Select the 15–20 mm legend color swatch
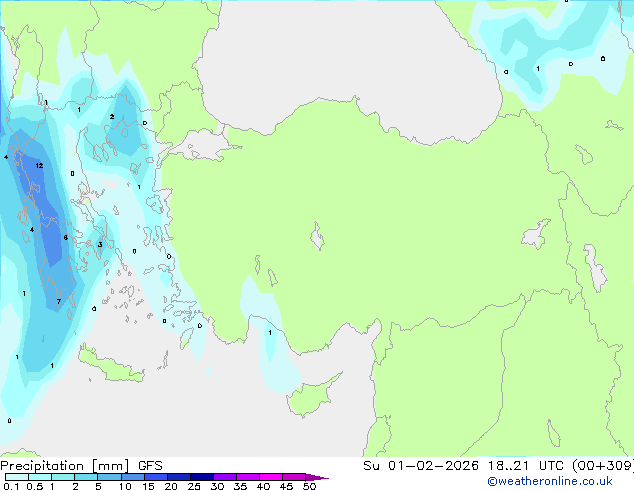 [156, 477]
